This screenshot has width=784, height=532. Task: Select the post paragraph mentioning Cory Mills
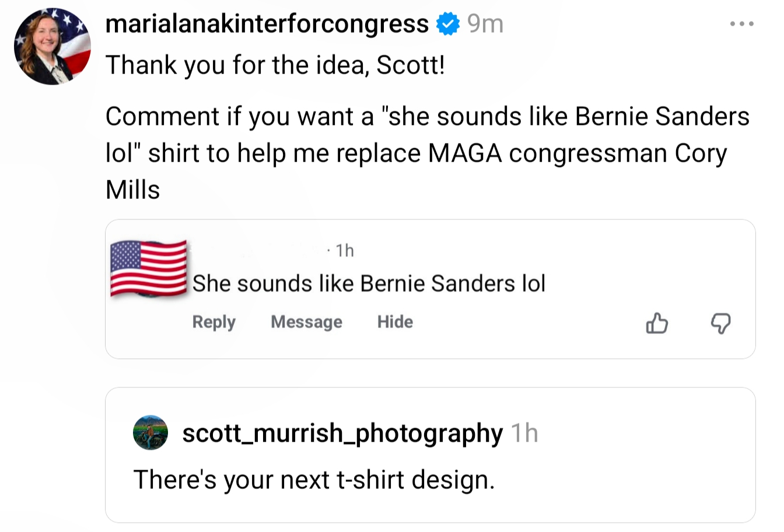[426, 153]
